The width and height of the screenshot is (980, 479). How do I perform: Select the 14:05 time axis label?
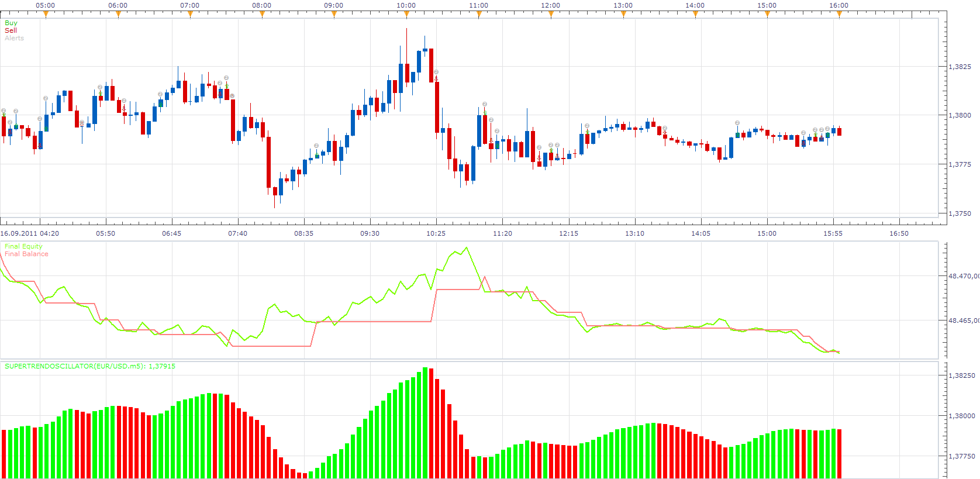pyautogui.click(x=701, y=233)
